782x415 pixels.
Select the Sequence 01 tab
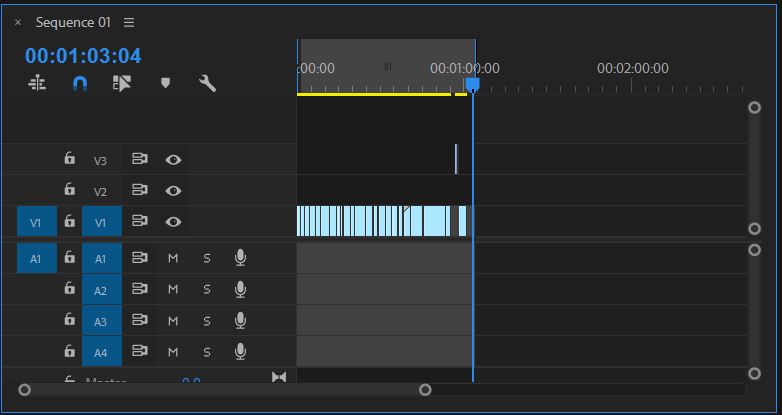(73, 22)
